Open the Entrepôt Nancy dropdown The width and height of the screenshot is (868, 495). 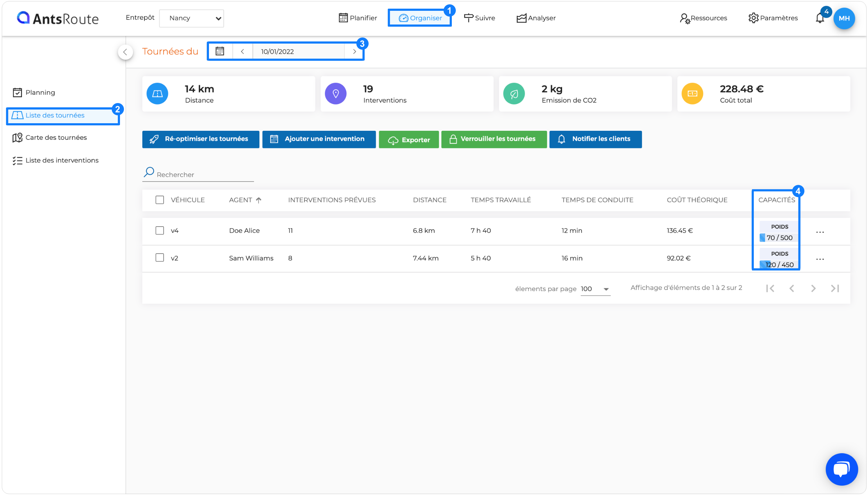tap(191, 18)
